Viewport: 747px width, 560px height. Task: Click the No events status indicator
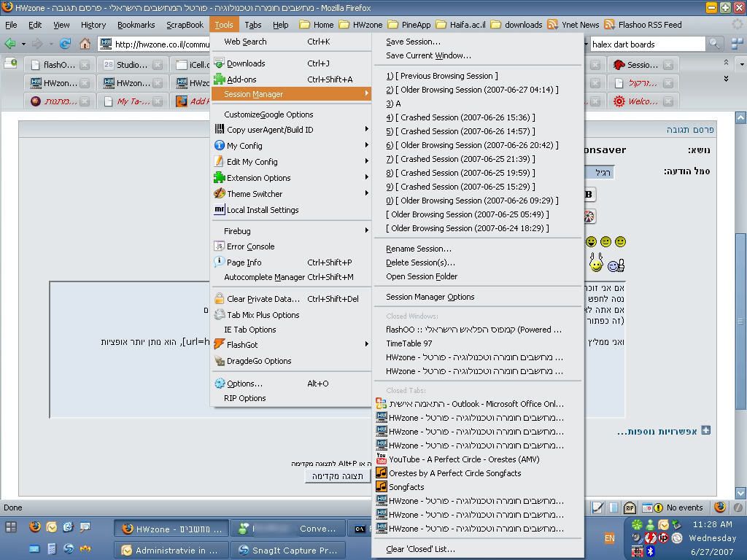[x=673, y=507]
